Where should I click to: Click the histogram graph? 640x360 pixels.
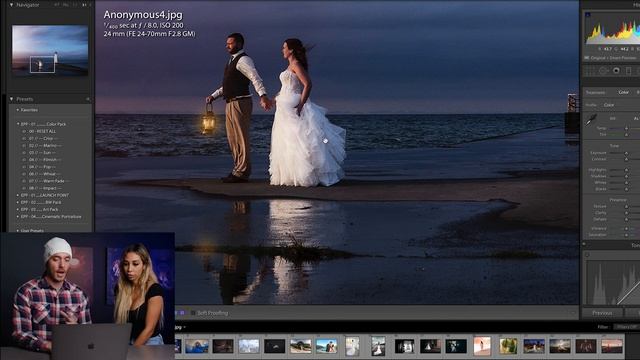click(612, 28)
